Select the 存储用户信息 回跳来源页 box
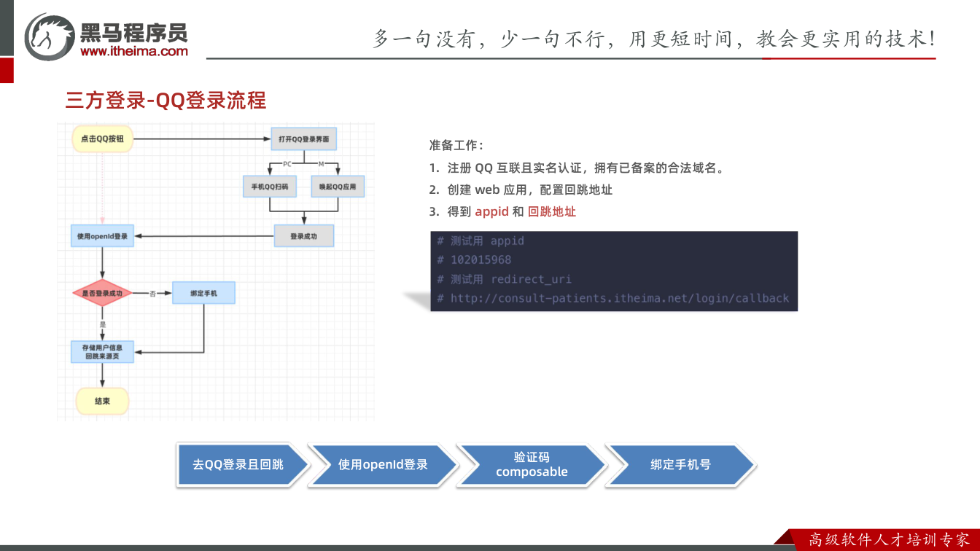Image resolution: width=980 pixels, height=551 pixels. pos(102,352)
